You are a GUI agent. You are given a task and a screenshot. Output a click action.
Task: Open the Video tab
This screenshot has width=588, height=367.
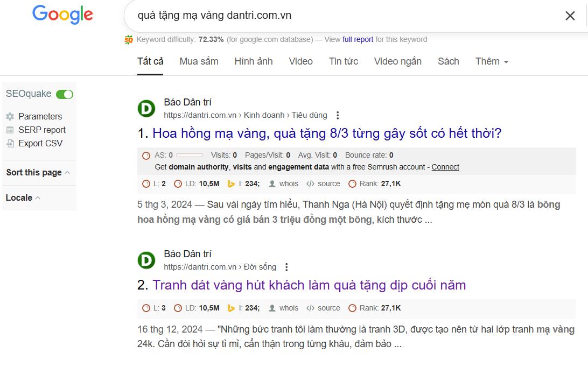pyautogui.click(x=301, y=61)
